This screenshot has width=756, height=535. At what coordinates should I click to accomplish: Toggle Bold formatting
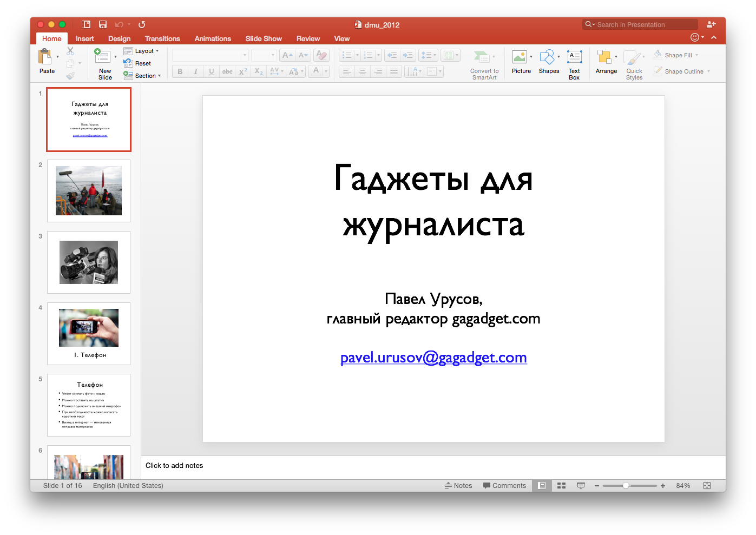(x=180, y=71)
